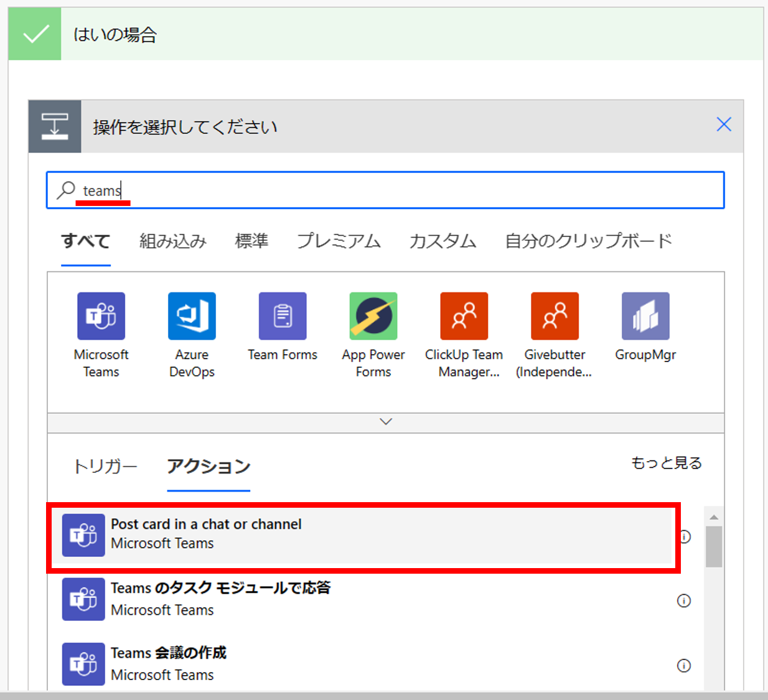Click the search magnifier icon
The height and width of the screenshot is (700, 768).
pyautogui.click(x=66, y=190)
